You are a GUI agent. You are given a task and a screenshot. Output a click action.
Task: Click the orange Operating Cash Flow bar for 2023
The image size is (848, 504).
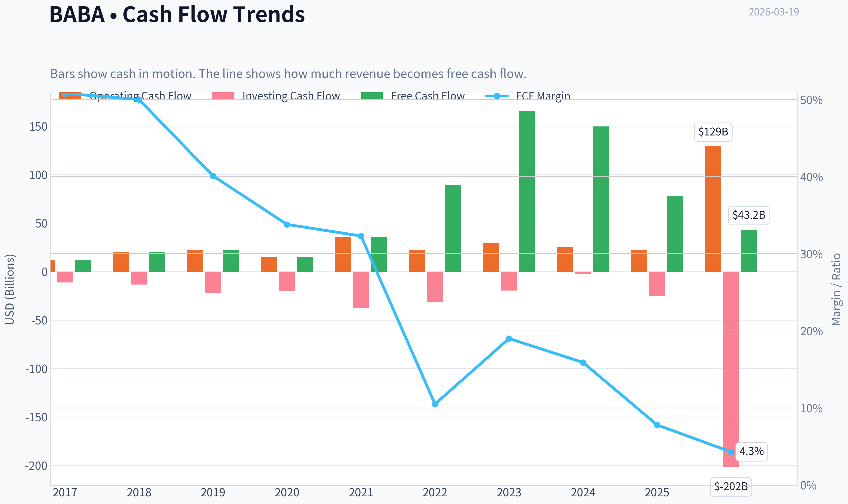(x=491, y=258)
